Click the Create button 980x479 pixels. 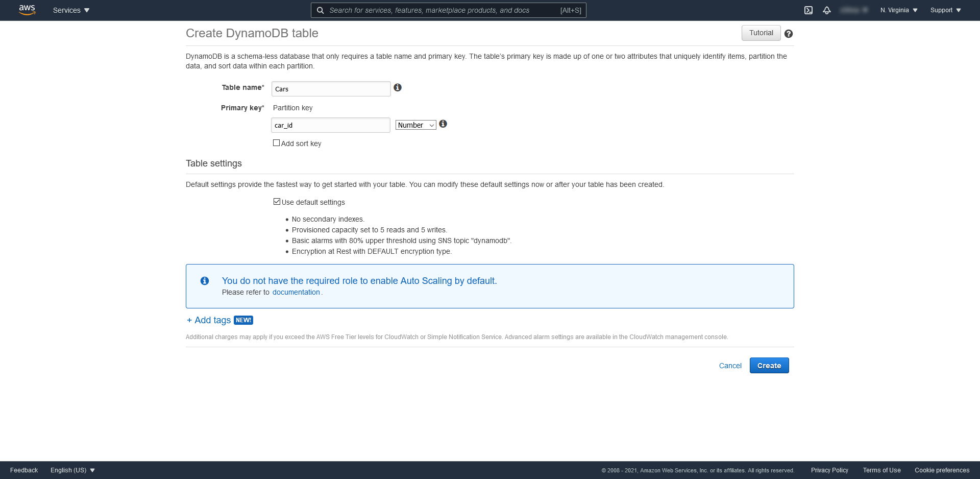(x=769, y=366)
